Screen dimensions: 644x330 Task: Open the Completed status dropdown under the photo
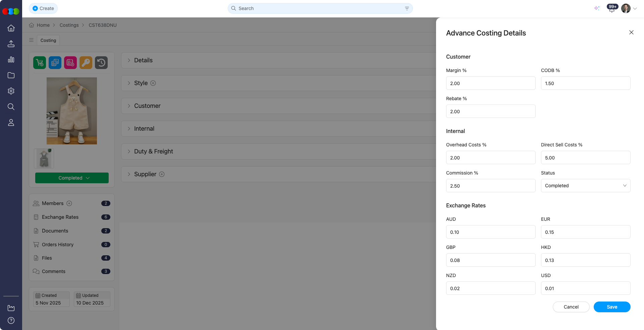coord(71,178)
